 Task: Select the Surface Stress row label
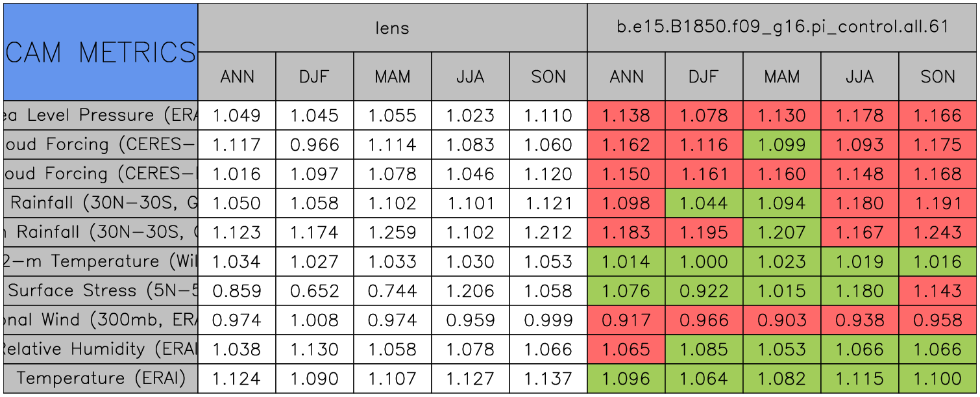pyautogui.click(x=101, y=291)
